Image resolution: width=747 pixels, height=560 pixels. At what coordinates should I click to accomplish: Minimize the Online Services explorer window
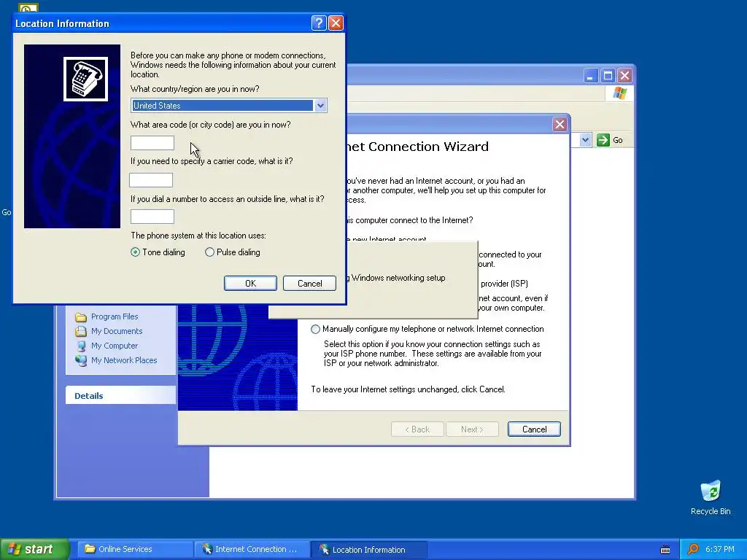coord(591,76)
